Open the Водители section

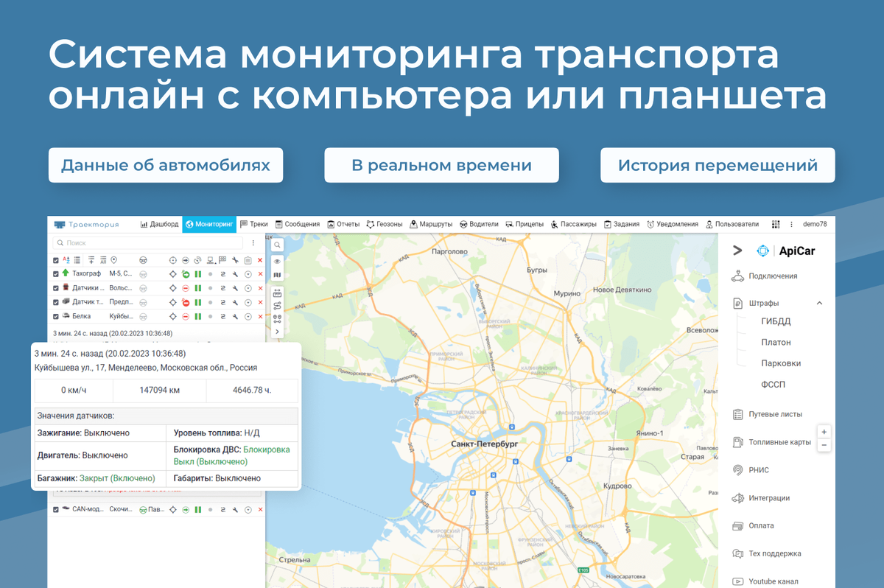(x=485, y=223)
